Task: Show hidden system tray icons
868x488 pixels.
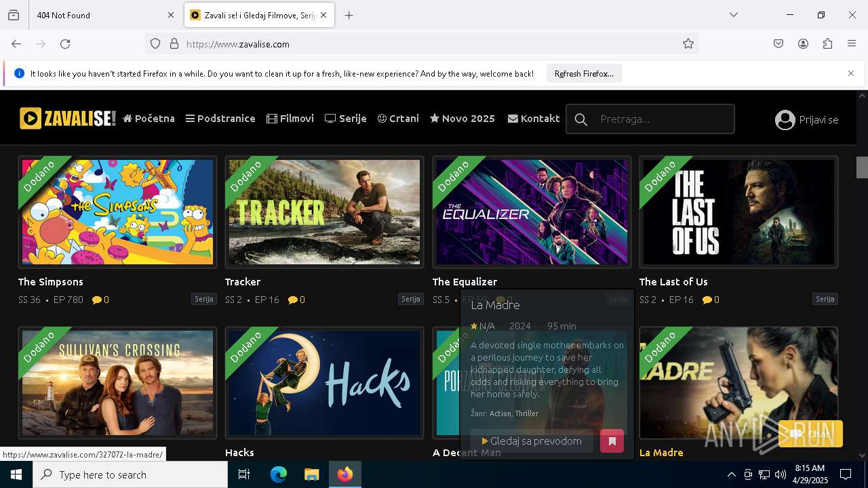Action: pos(731,474)
